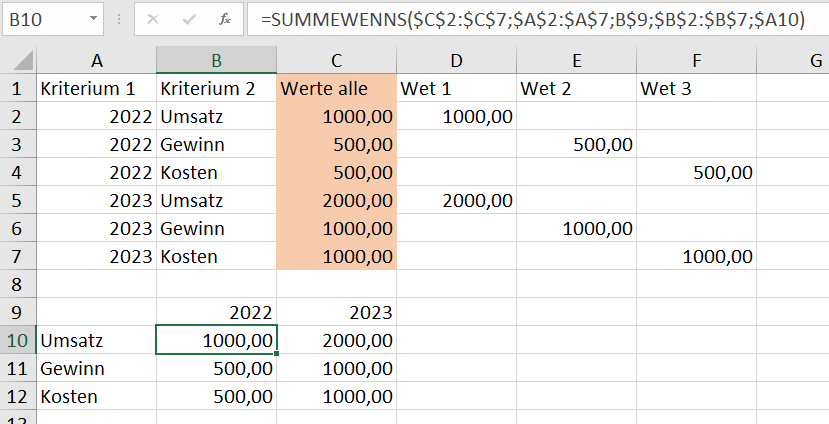This screenshot has width=829, height=424.
Task: Click selected cell B10 with 1000,00
Action: tap(217, 340)
